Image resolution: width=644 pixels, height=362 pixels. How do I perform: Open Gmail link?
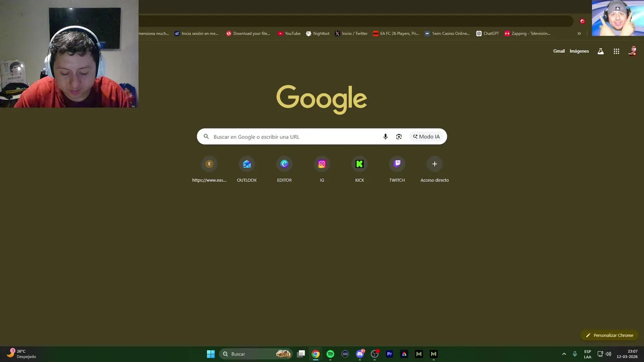click(559, 51)
